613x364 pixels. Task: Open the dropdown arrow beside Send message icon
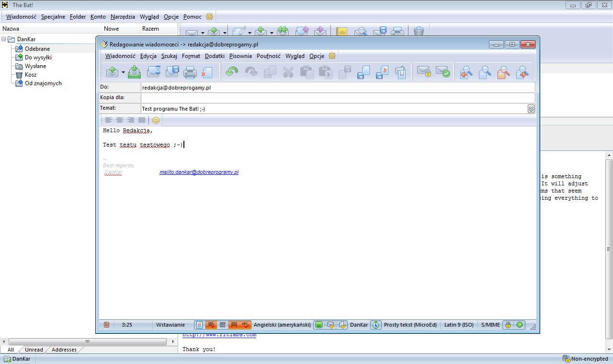click(123, 72)
